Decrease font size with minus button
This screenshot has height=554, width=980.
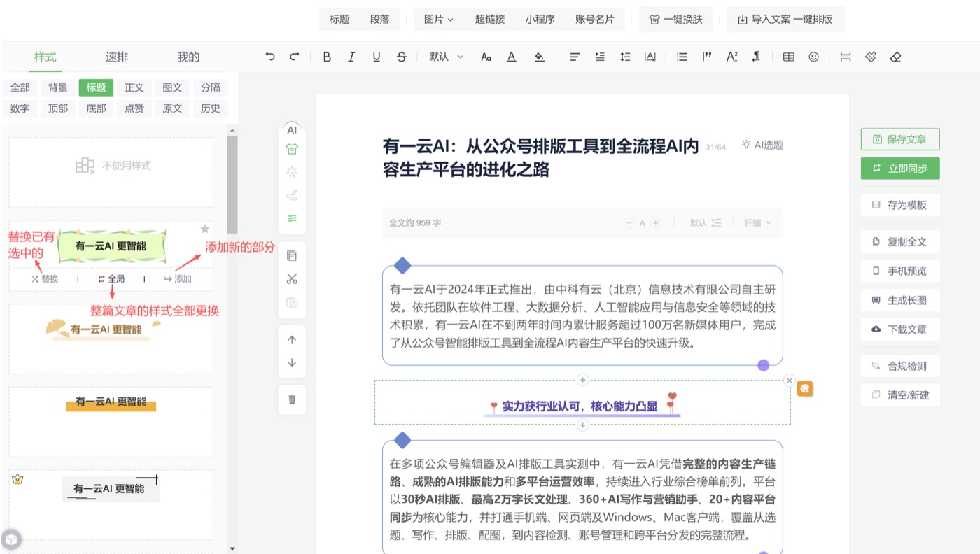[629, 223]
